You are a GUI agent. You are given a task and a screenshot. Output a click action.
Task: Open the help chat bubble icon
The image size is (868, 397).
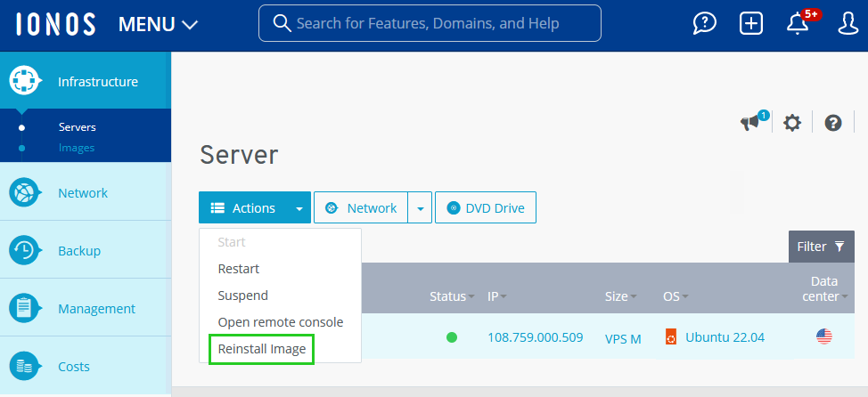(705, 24)
